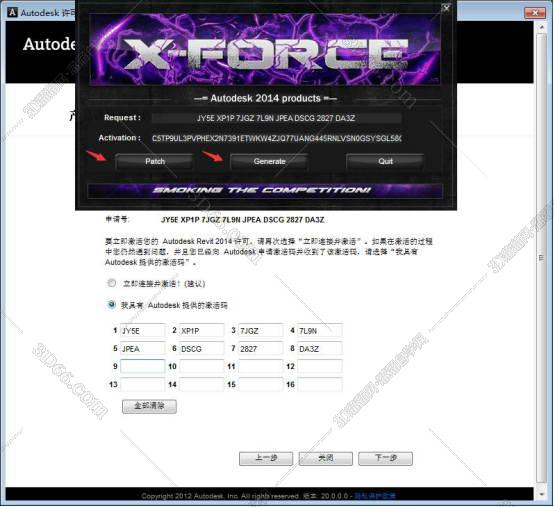554x507 pixels.
Task: Click the Patch button in X-Force
Action: point(154,161)
